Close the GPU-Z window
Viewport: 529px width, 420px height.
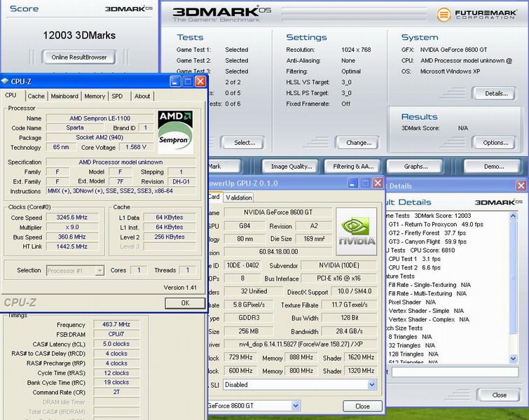click(378, 183)
